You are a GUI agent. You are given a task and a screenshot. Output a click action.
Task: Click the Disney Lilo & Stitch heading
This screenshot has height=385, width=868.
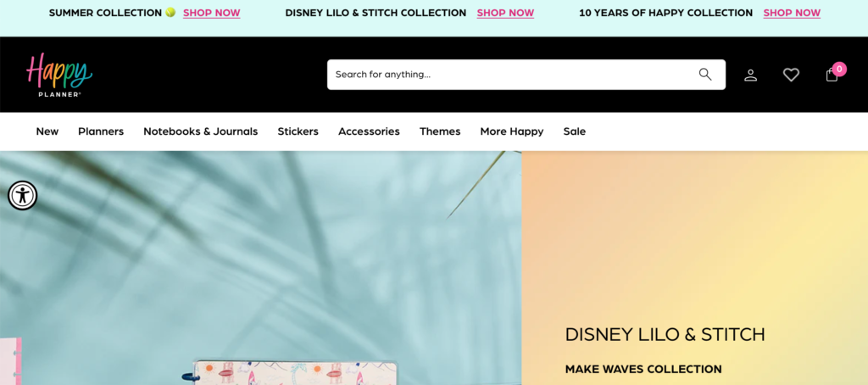pos(665,335)
